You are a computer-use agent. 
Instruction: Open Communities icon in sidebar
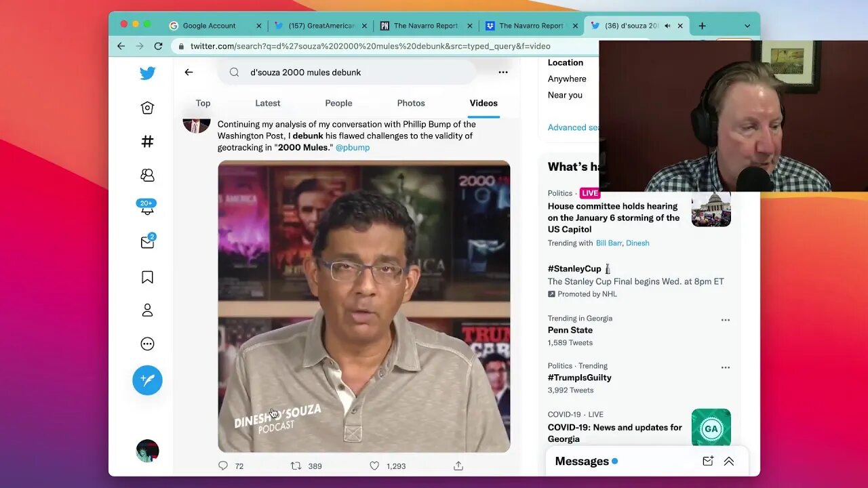[147, 175]
